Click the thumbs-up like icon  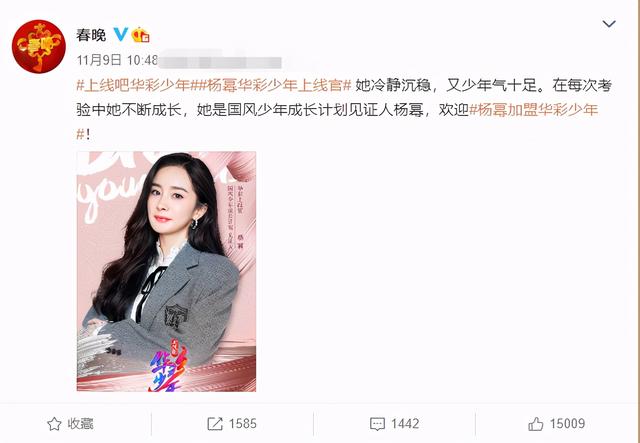(x=536, y=424)
